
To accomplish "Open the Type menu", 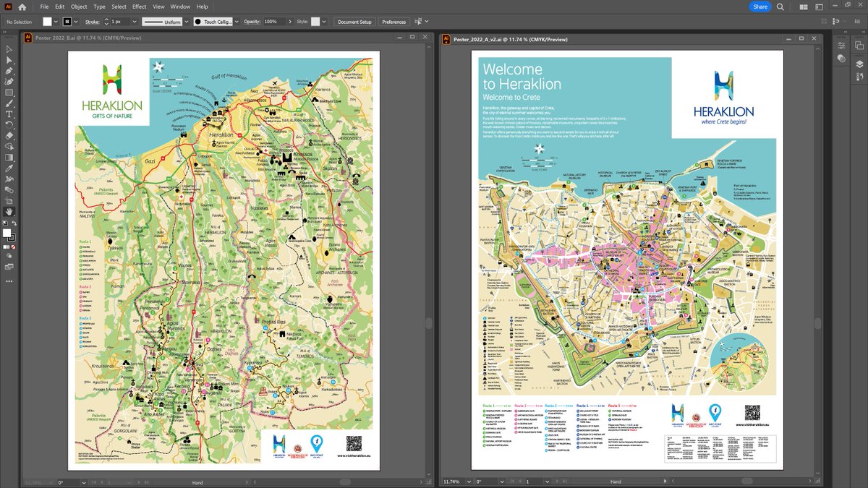I will [x=99, y=7].
